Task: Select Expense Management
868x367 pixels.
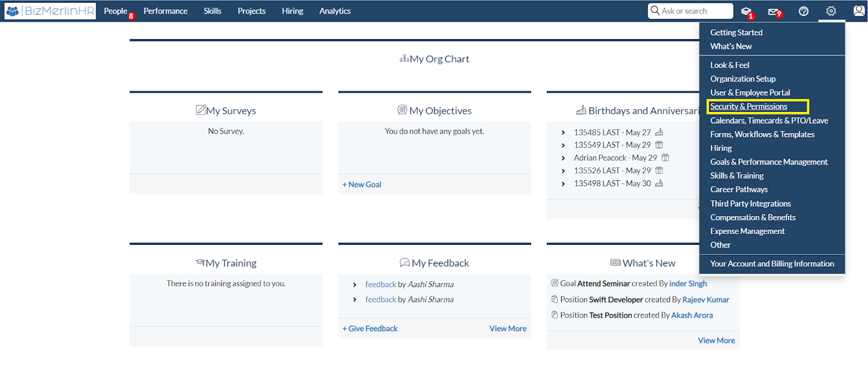Action: 748,231
